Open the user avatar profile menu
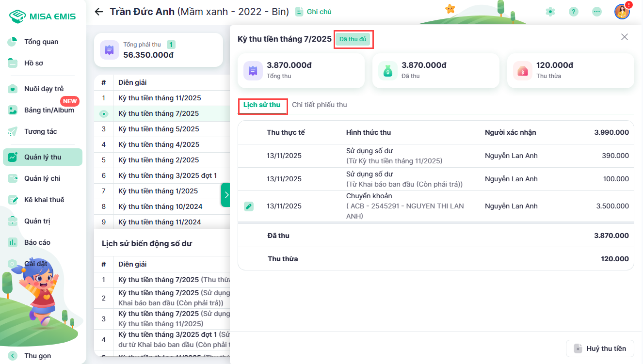The height and width of the screenshot is (364, 643). 622,12
